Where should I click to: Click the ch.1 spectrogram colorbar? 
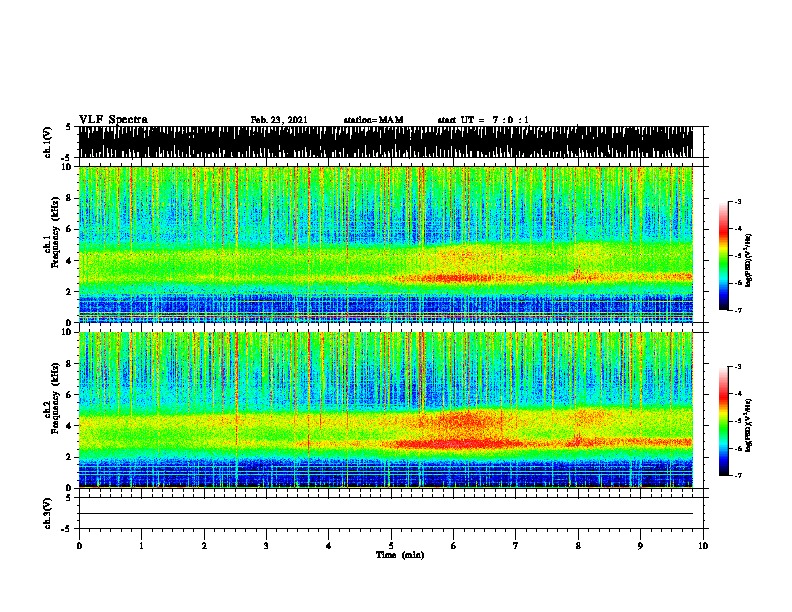(724, 256)
